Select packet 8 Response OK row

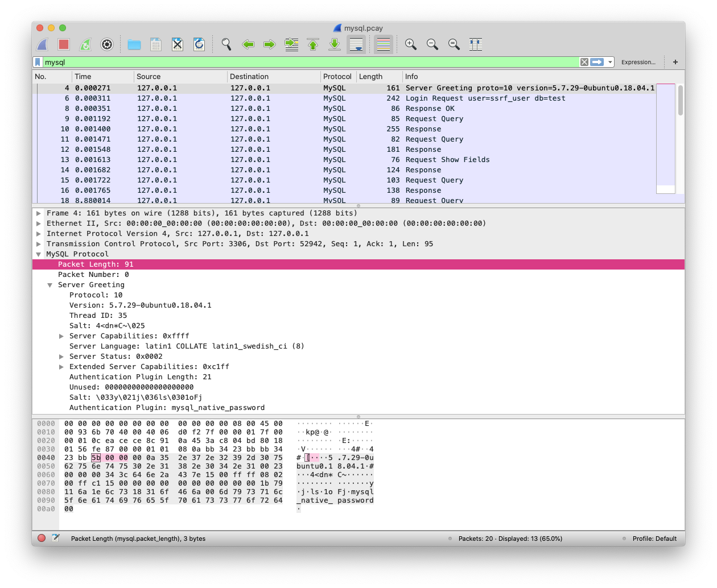[344, 109]
